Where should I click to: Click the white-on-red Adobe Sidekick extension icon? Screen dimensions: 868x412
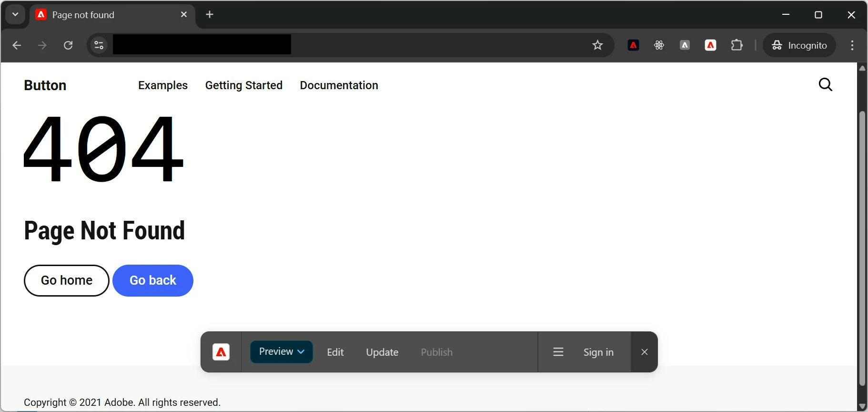(x=710, y=45)
